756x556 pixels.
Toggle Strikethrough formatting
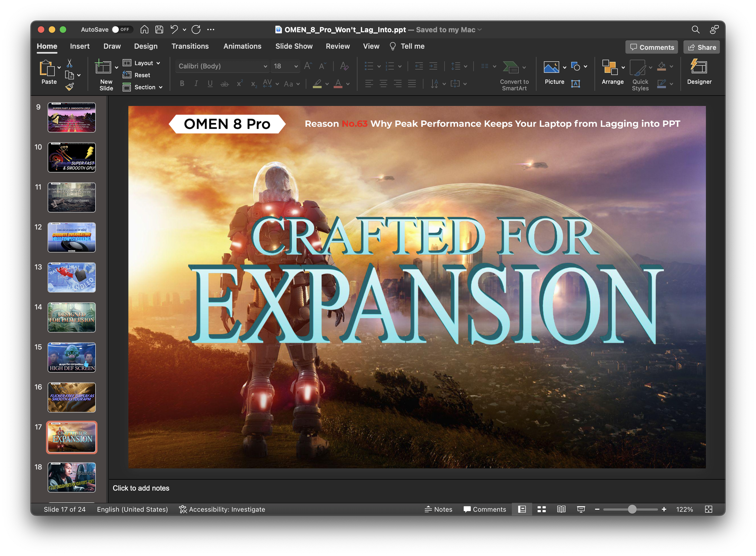(225, 84)
